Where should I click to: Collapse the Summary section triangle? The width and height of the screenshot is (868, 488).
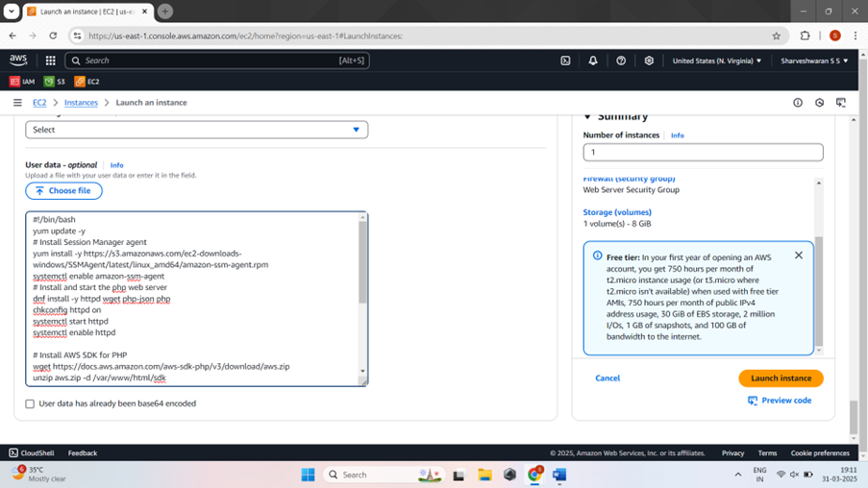click(x=587, y=117)
